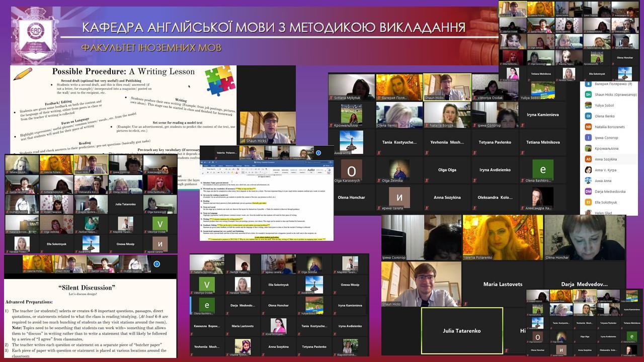This screenshot has width=644, height=362.
Task: Select the brown 'O' avatar of Olga Karasevych
Action: pos(352,170)
